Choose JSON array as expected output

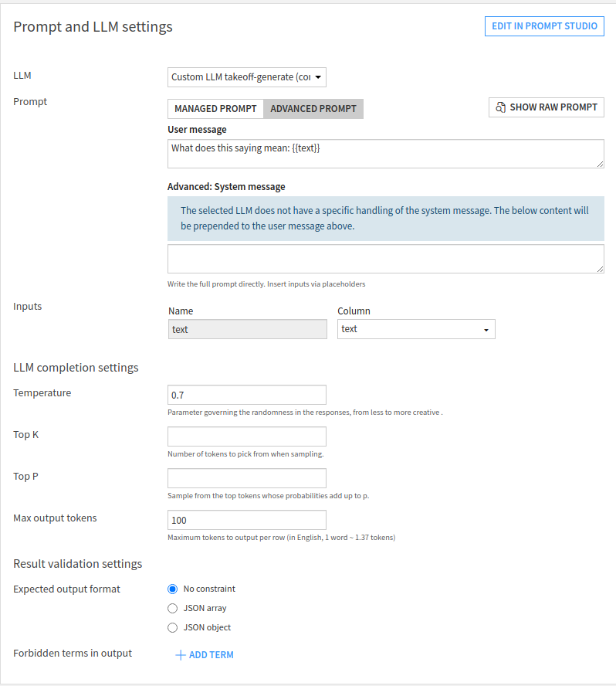pyautogui.click(x=173, y=608)
